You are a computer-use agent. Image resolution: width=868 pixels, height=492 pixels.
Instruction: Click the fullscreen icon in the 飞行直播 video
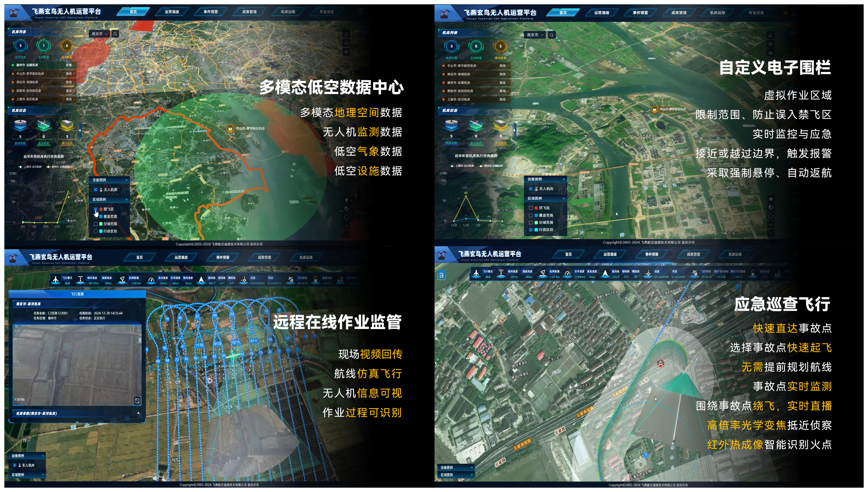click(137, 401)
